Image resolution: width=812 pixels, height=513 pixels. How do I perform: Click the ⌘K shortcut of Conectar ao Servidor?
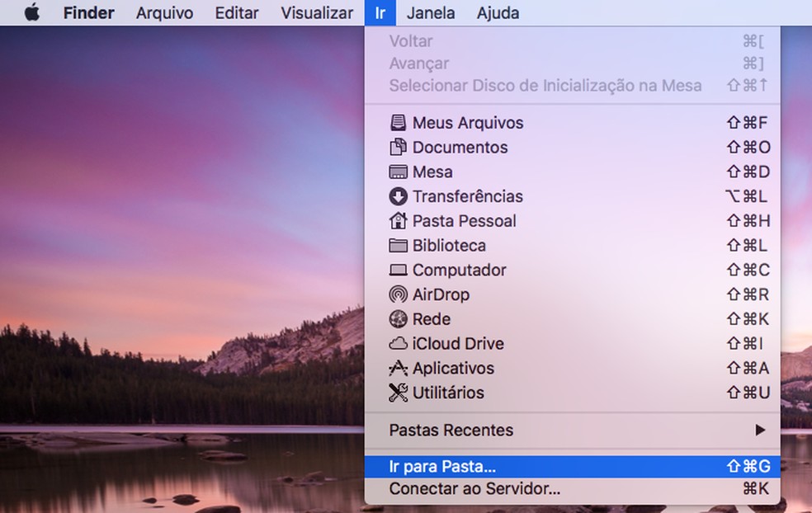click(756, 489)
